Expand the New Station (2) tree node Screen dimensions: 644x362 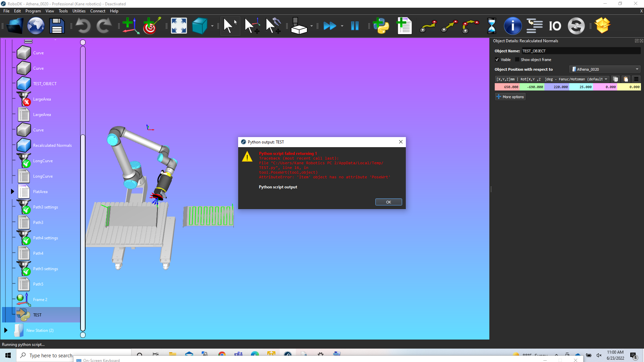pyautogui.click(x=6, y=330)
